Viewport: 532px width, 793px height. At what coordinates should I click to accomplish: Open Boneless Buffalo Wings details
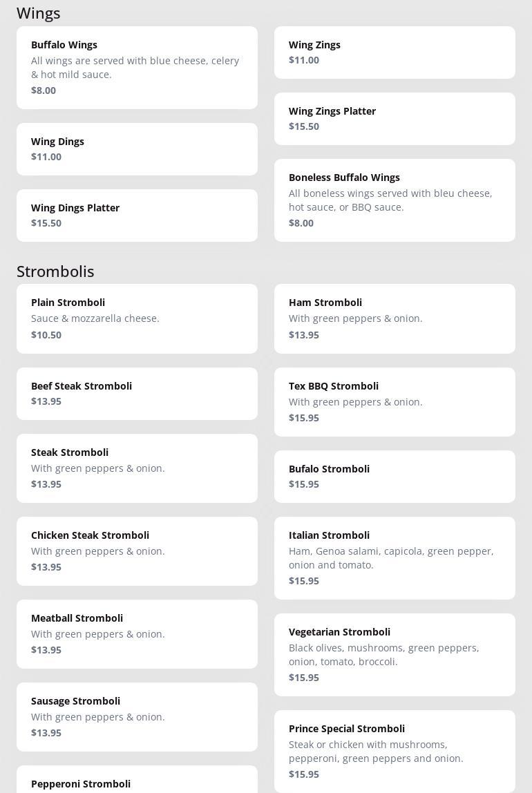tap(395, 200)
